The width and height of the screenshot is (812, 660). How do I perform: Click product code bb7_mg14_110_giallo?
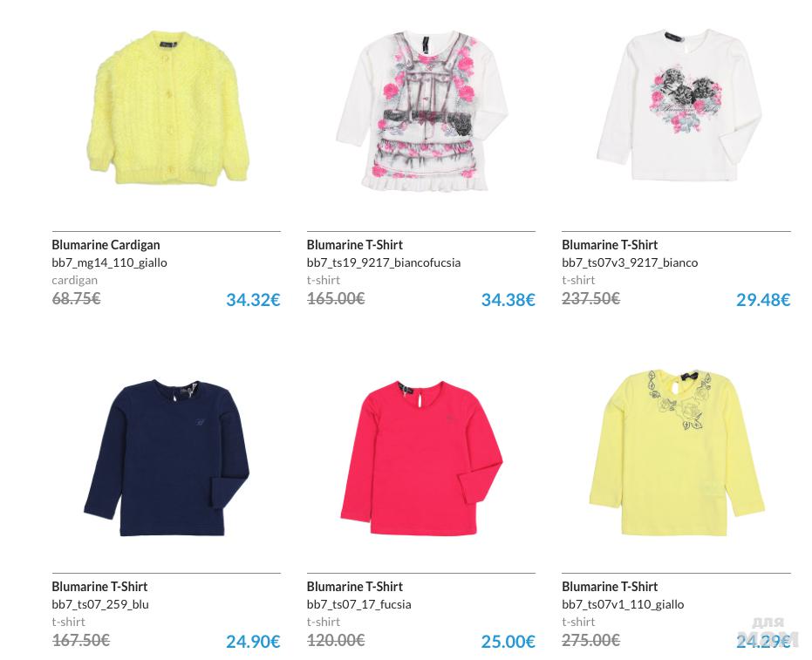[x=109, y=262]
